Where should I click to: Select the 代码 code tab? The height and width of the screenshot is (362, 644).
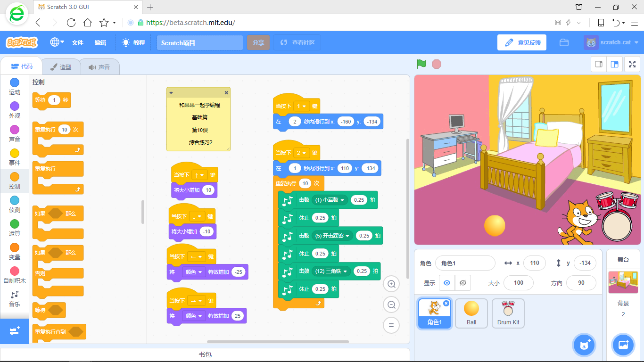(22, 66)
